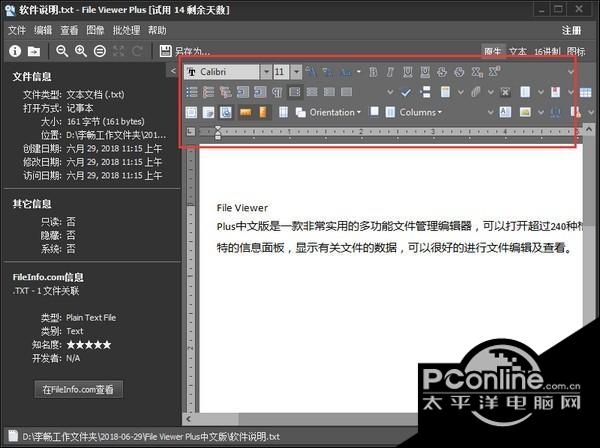Click the insert text box icon
The height and width of the screenshot is (448, 600).
505,112
